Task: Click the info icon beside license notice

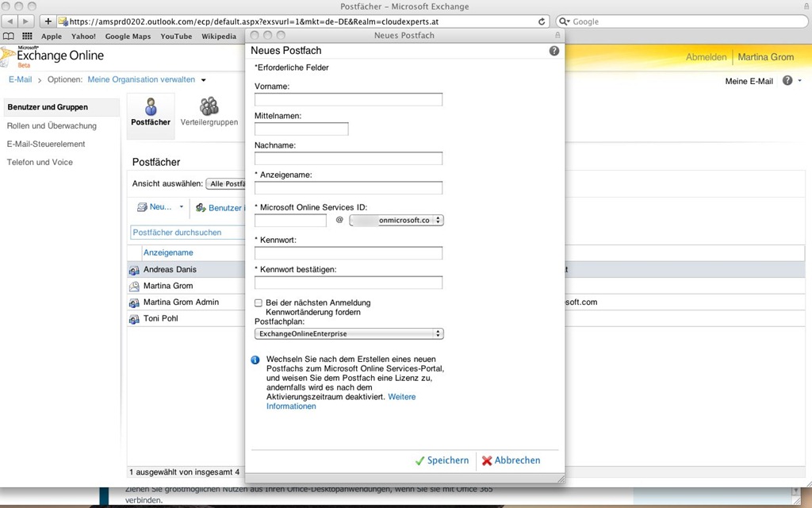Action: pyautogui.click(x=255, y=360)
